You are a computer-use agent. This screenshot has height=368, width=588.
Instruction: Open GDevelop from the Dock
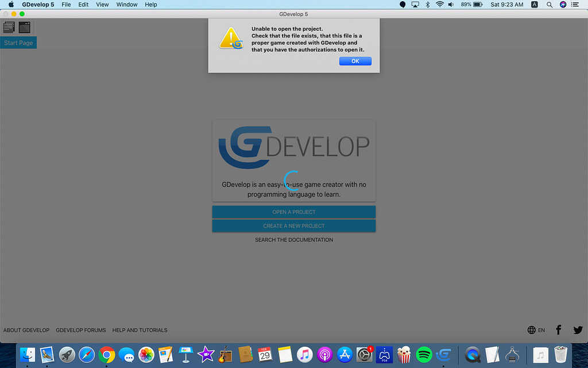point(443,355)
